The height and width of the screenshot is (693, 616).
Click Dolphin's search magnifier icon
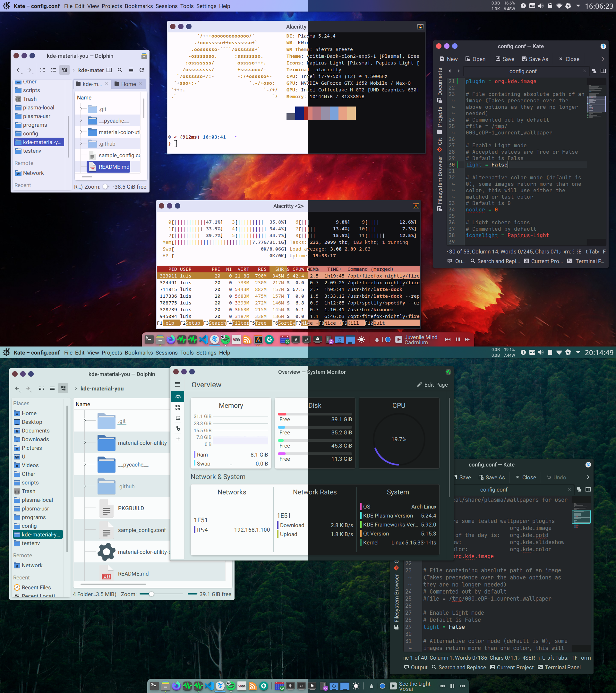coord(120,70)
